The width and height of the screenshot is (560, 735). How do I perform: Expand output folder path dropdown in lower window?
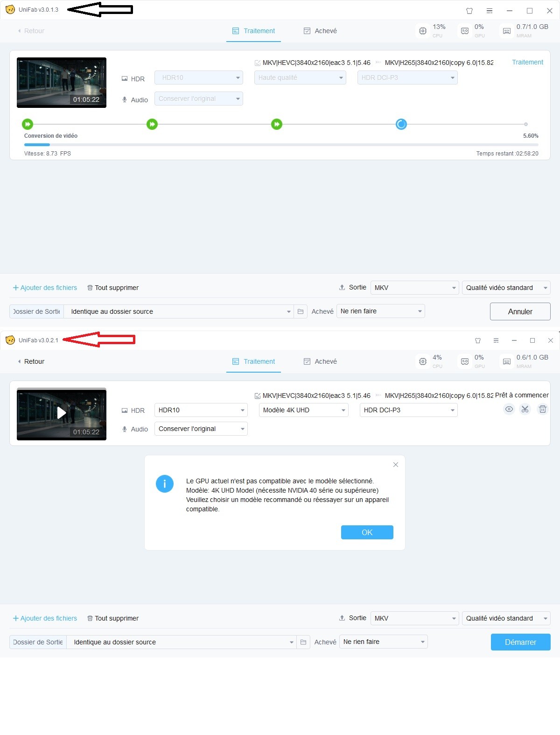(x=291, y=642)
